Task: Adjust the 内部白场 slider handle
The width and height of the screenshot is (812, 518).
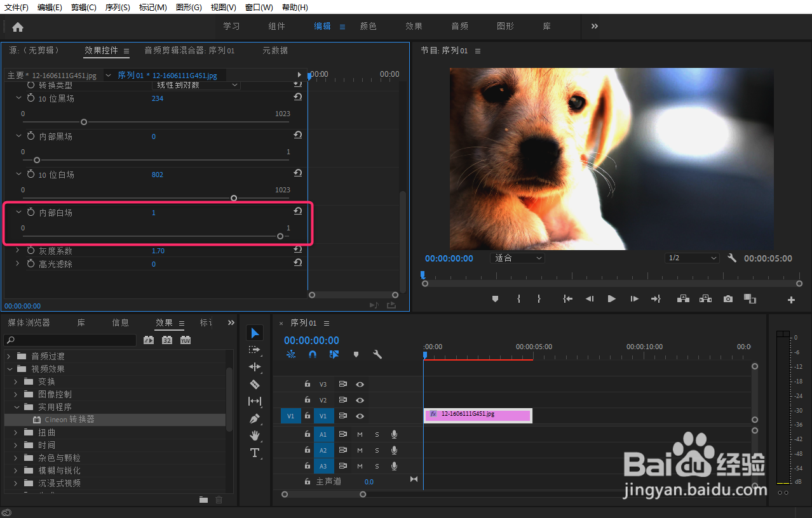Action: (280, 236)
